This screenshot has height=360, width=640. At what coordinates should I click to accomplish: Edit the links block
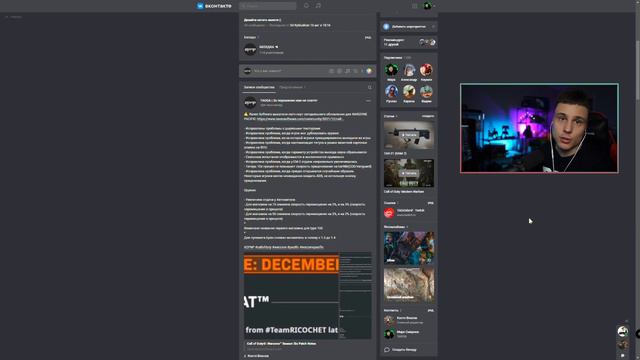[x=431, y=203]
